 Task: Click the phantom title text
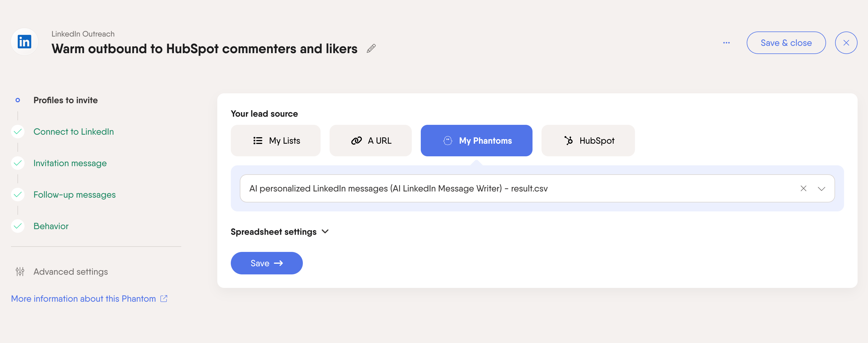204,49
